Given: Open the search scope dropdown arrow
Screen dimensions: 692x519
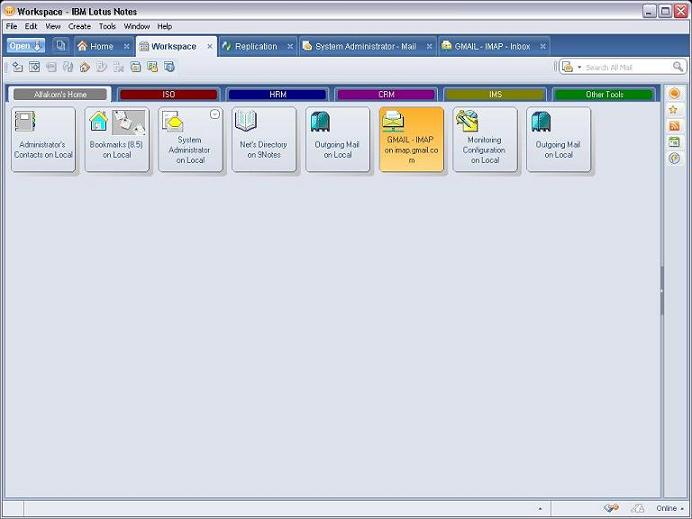Looking at the screenshot, I should [x=579, y=68].
